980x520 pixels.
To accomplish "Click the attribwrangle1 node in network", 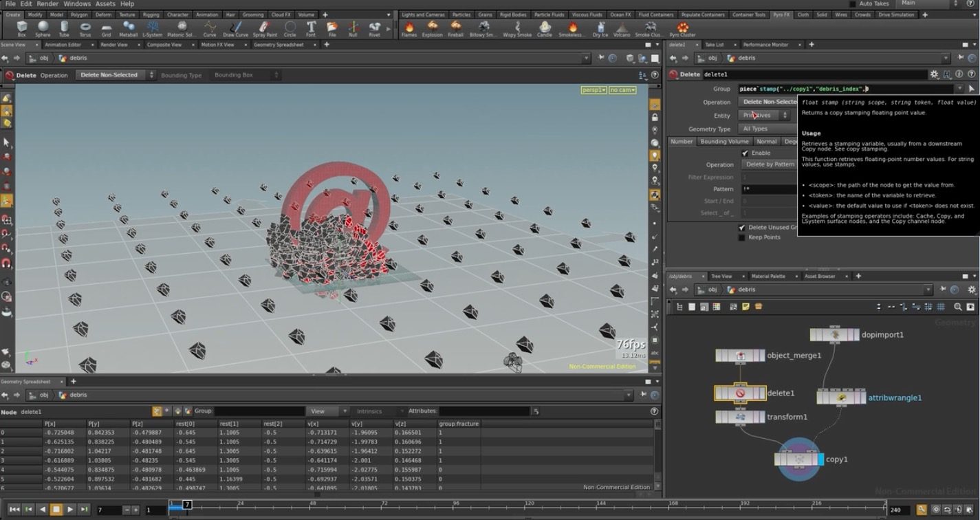I will [x=842, y=398].
